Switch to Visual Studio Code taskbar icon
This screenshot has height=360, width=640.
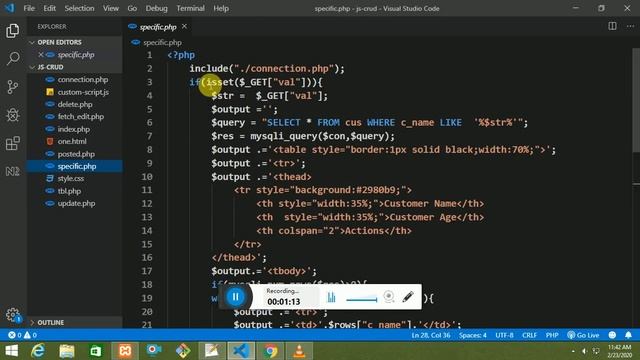point(241,351)
